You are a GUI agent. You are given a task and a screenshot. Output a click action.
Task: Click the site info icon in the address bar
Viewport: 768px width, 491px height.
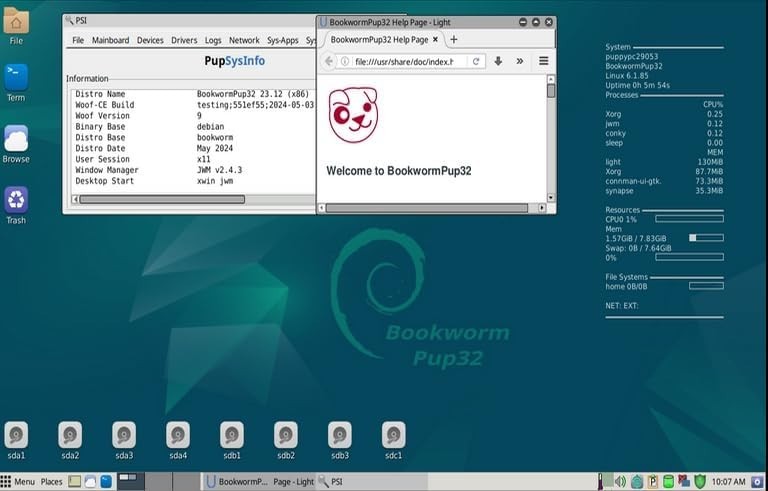345,61
